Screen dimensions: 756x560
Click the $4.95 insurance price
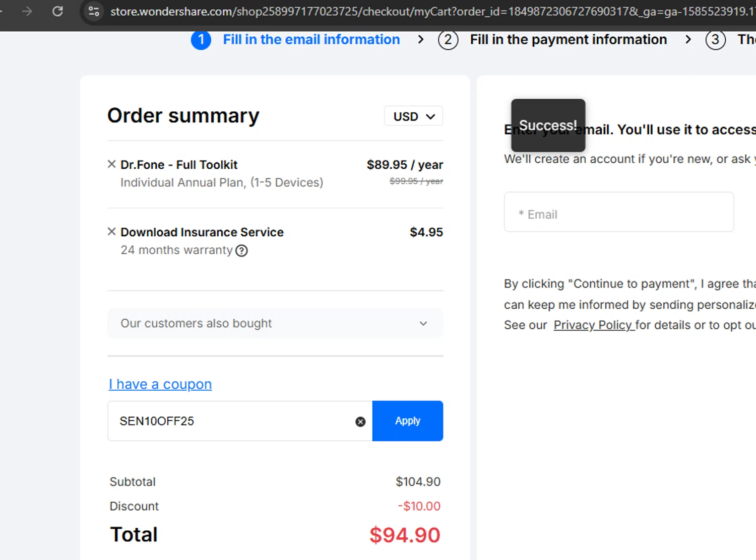[426, 232]
